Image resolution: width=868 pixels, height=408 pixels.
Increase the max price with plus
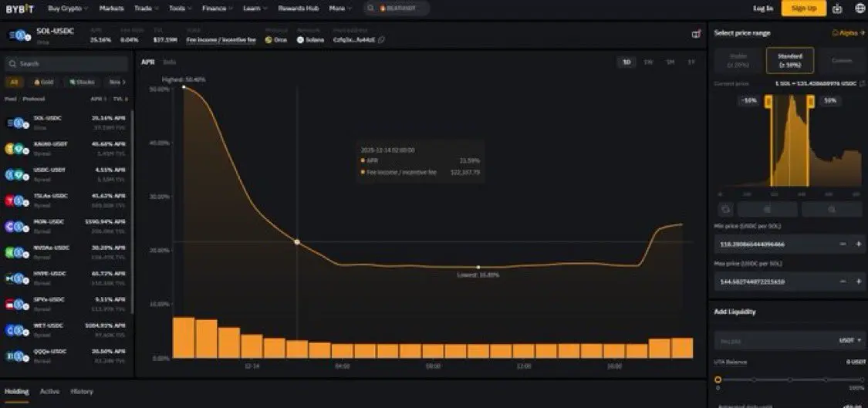point(859,282)
